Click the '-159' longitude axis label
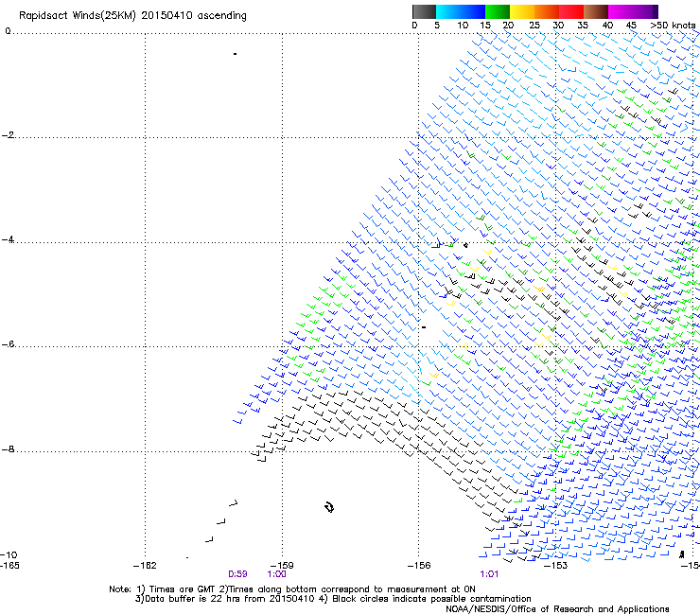This screenshot has height=615, width=700. (282, 566)
